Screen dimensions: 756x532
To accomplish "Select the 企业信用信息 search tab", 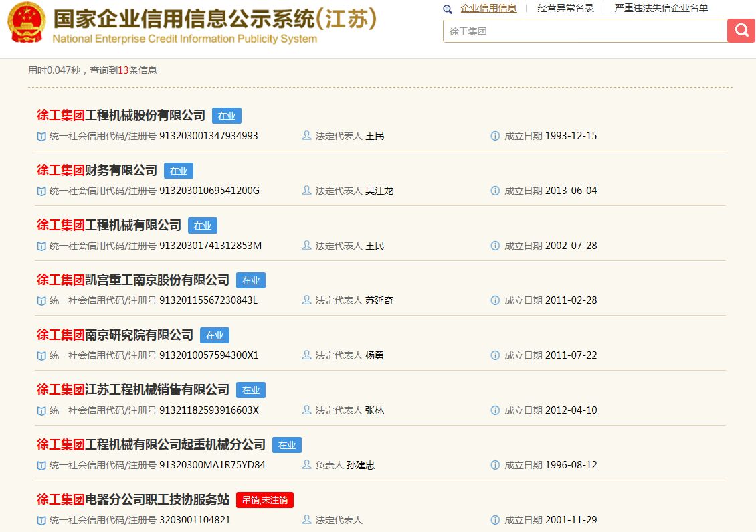I will [x=488, y=8].
